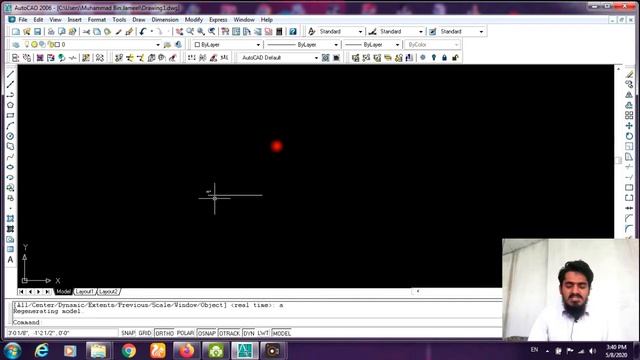Click the New drawing icon
The height and width of the screenshot is (360, 640).
(16, 31)
